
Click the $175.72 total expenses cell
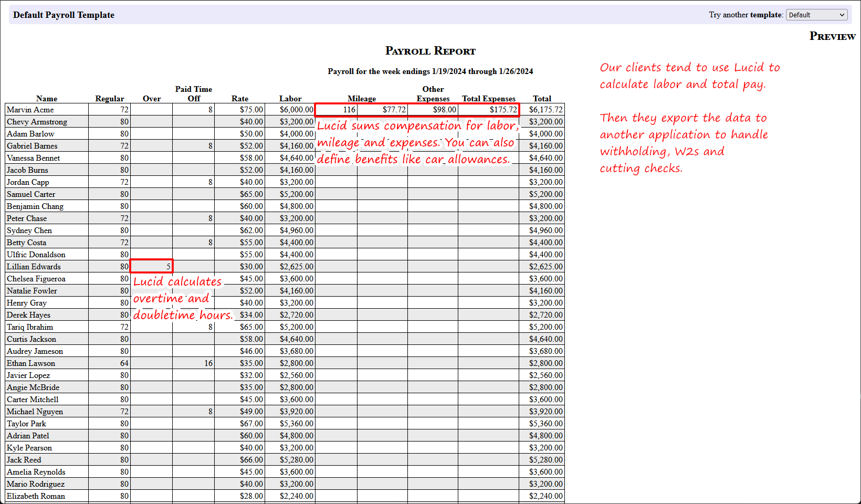click(x=488, y=110)
